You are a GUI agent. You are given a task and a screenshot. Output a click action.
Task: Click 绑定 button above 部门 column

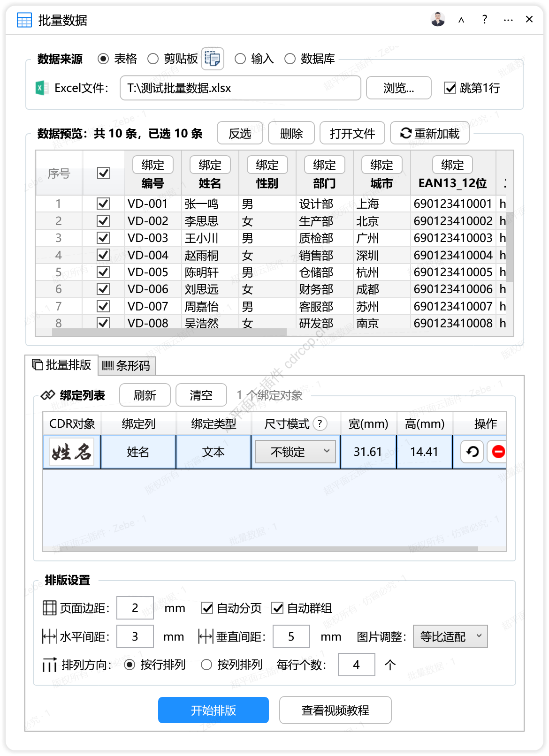click(x=325, y=165)
